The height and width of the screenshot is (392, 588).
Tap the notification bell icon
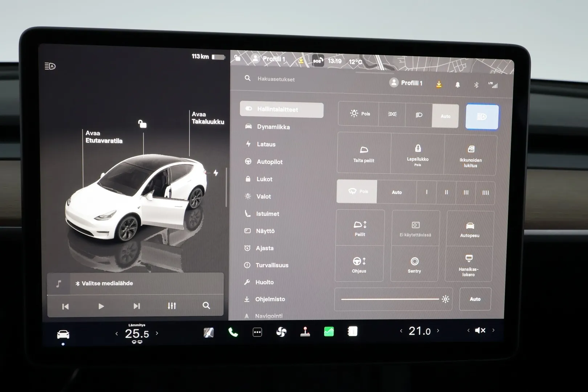(458, 85)
